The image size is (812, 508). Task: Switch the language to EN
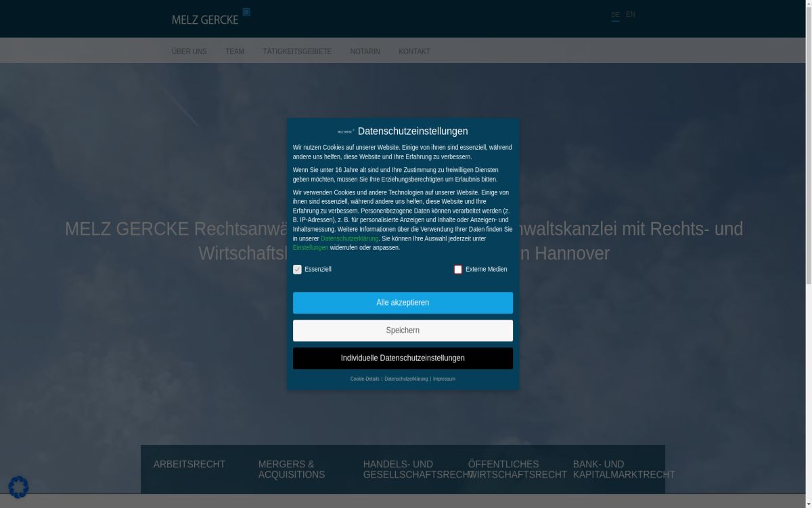tap(631, 14)
